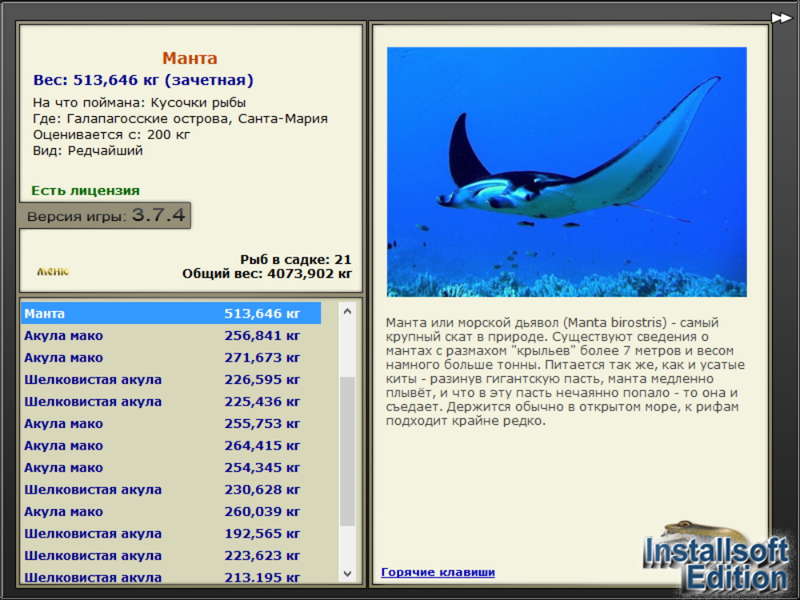Click the Версия игры 3.7.4 label
Image resolution: width=800 pixels, height=600 pixels.
tap(105, 215)
